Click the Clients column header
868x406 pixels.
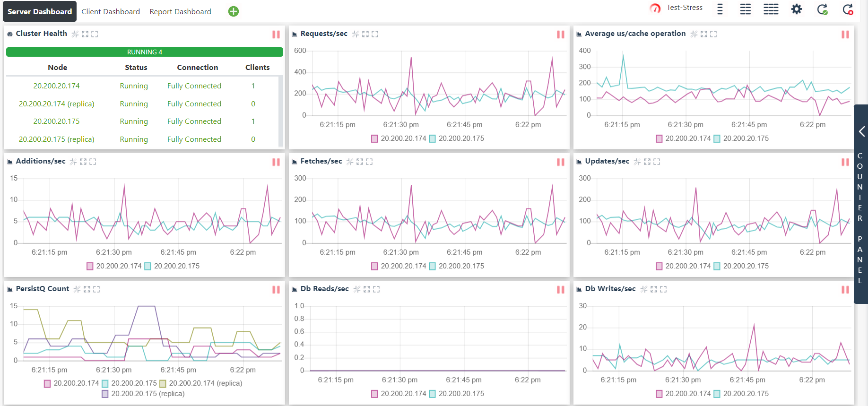pyautogui.click(x=258, y=68)
